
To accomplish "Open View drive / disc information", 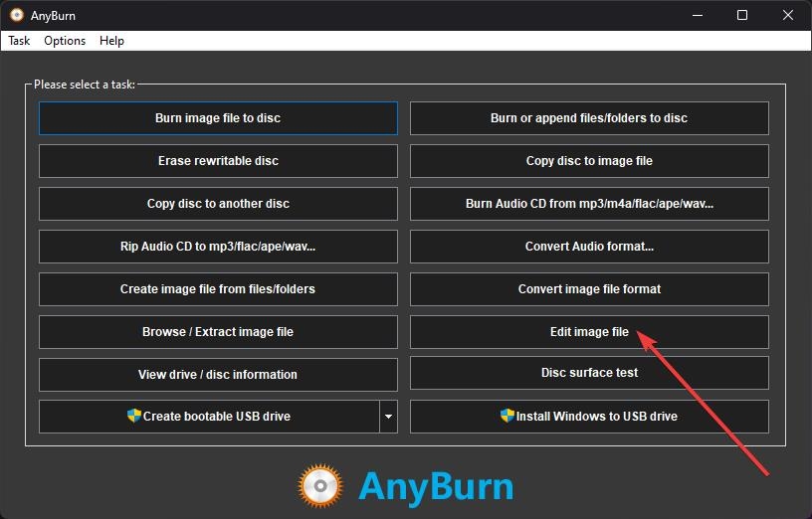I will click(x=218, y=375).
